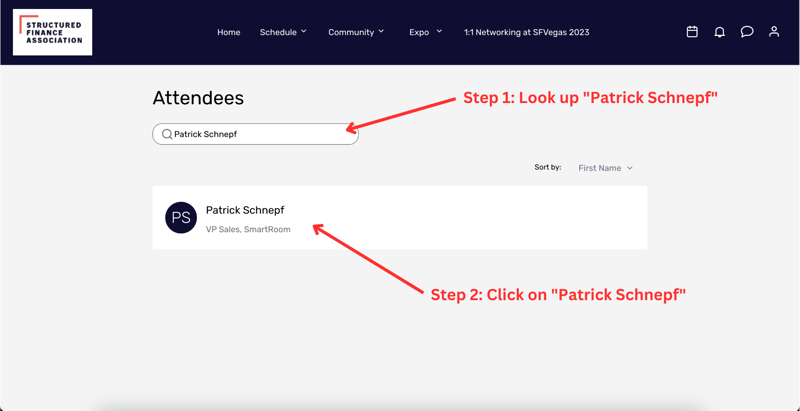
Task: Expand the Schedule chevron arrow
Action: click(304, 32)
